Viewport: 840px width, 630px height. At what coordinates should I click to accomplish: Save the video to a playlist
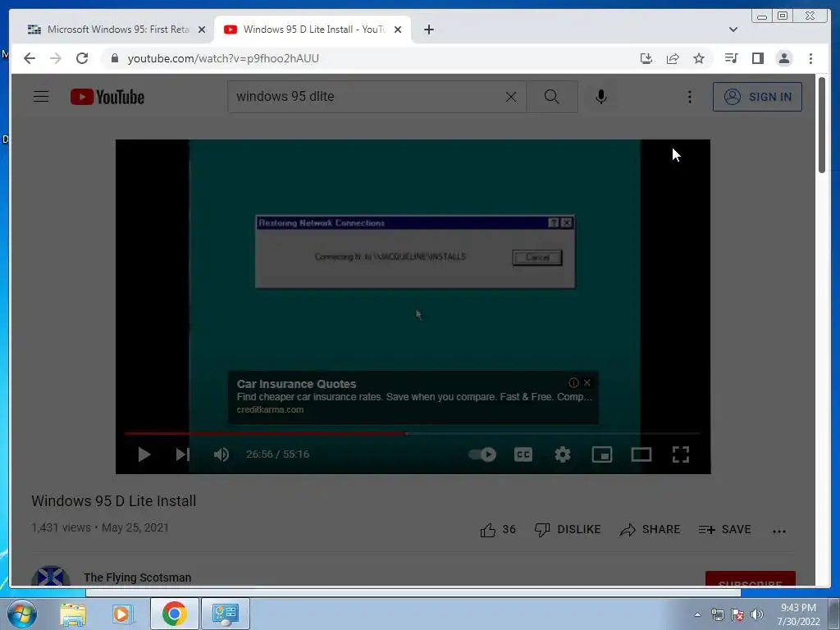(x=724, y=530)
